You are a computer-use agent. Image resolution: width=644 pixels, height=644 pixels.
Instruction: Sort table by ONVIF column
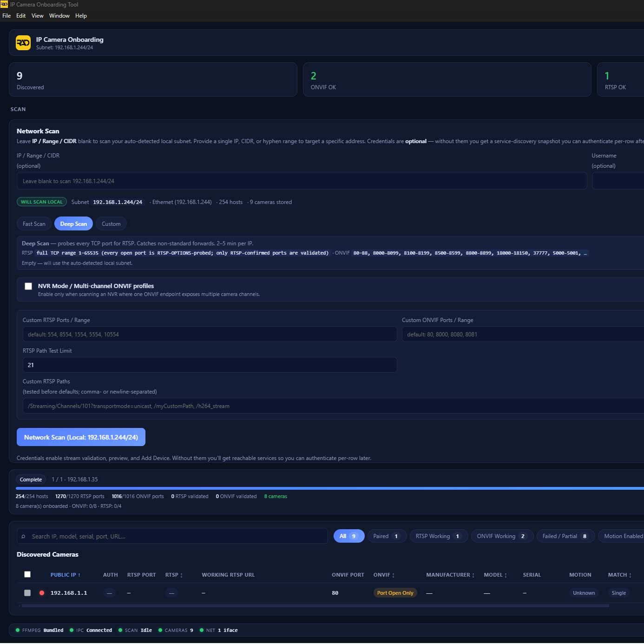pyautogui.click(x=384, y=575)
